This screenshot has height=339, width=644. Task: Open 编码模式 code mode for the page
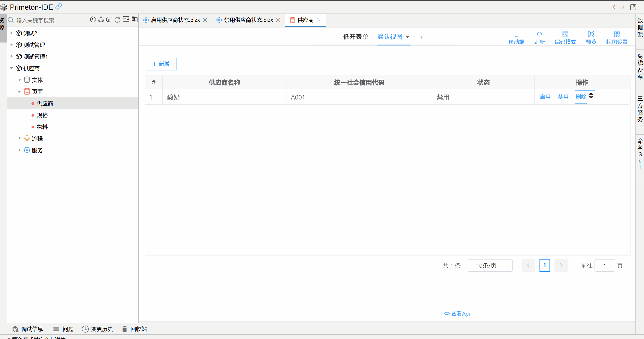point(565,37)
